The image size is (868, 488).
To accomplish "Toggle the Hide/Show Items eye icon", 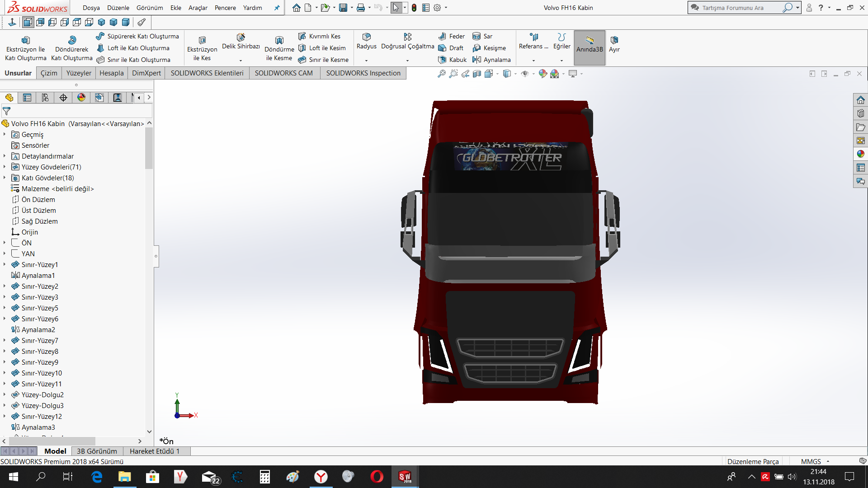I will (x=525, y=74).
